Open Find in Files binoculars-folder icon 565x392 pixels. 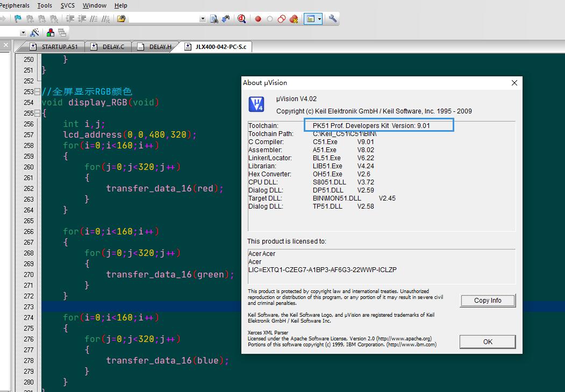coord(121,19)
